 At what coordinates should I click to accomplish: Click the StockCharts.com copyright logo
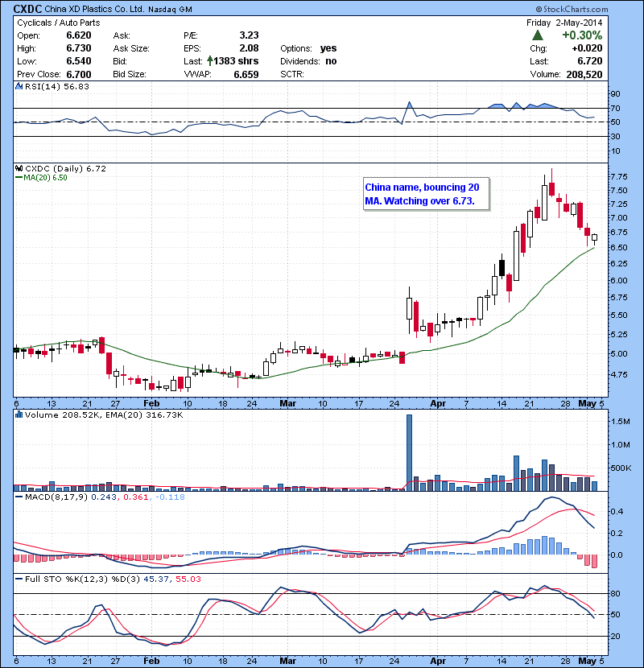[572, 9]
